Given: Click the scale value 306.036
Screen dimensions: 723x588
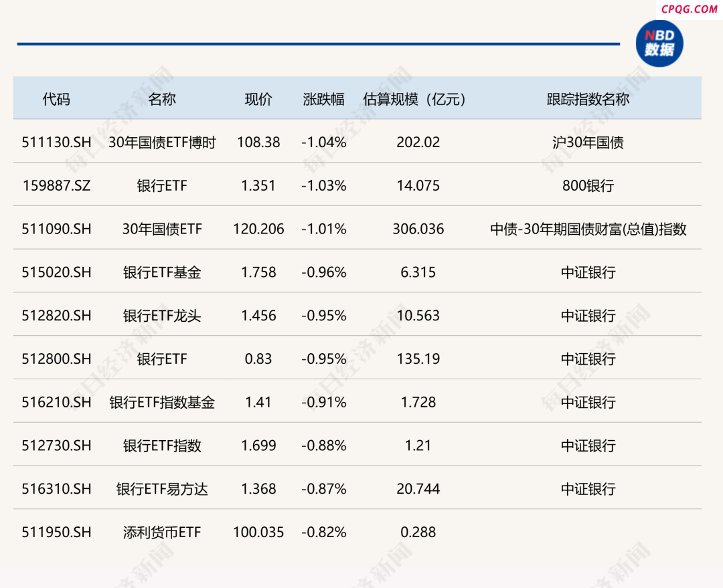Looking at the screenshot, I should [418, 229].
